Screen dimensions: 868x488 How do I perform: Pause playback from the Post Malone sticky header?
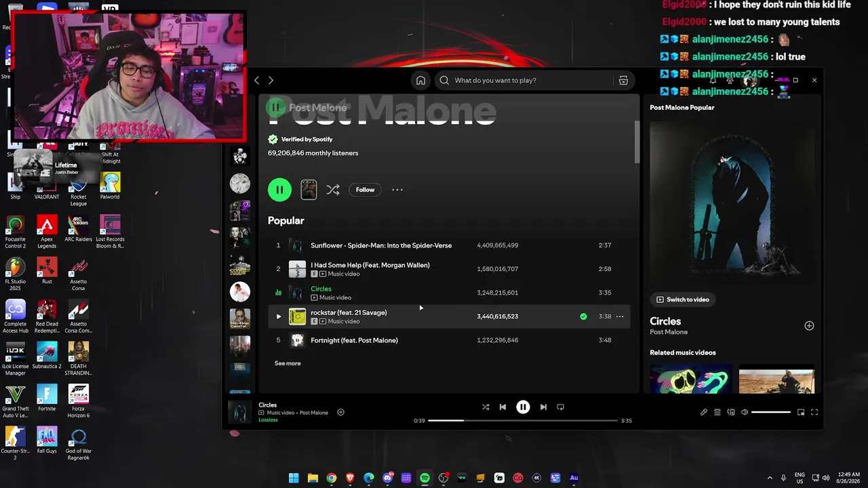(275, 107)
